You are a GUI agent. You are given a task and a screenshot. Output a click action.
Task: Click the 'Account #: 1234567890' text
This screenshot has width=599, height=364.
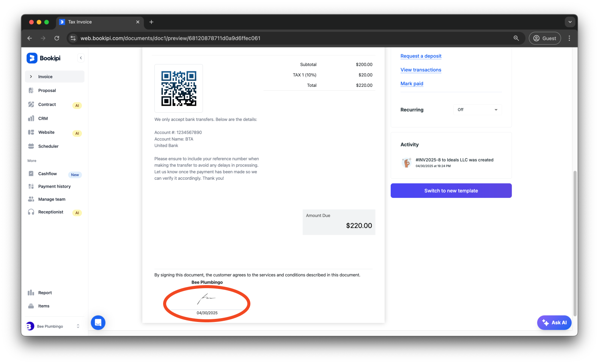(x=178, y=133)
